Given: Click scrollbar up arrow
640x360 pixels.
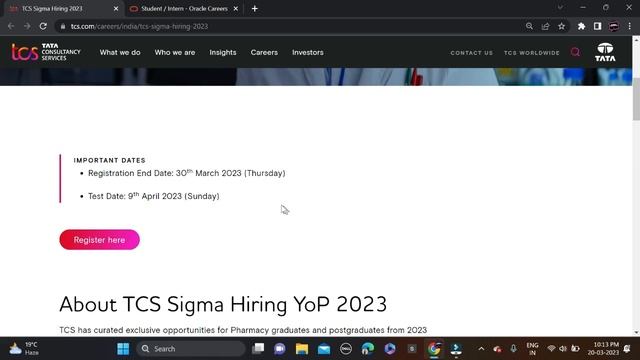Looking at the screenshot, I should pos(636,40).
